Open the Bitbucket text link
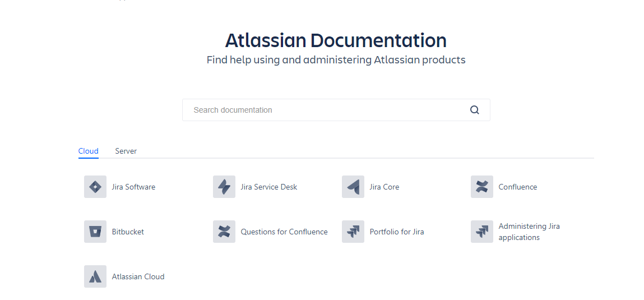Viewport: 644px width, 300px height. [128, 232]
